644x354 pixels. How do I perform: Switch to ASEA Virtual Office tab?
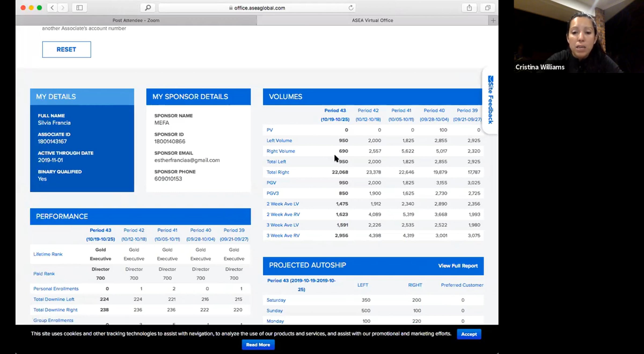(x=372, y=20)
